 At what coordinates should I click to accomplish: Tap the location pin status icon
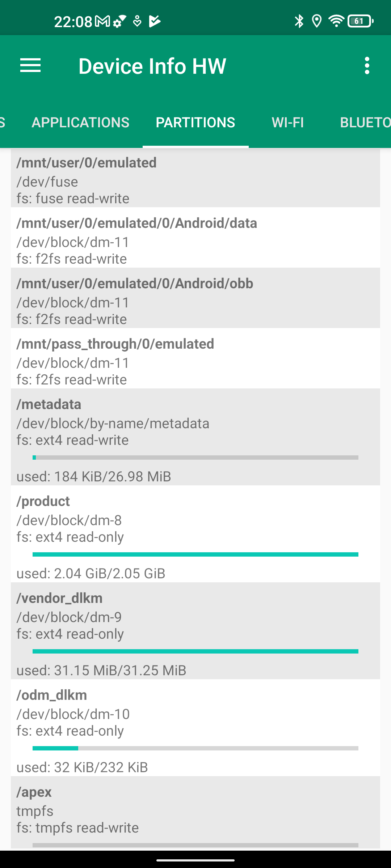click(317, 21)
